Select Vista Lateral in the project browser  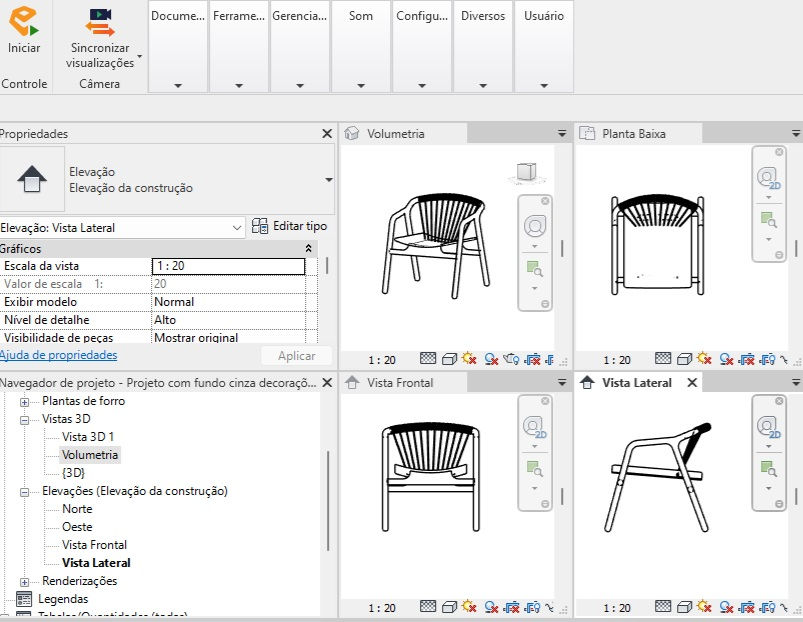pyautogui.click(x=96, y=563)
